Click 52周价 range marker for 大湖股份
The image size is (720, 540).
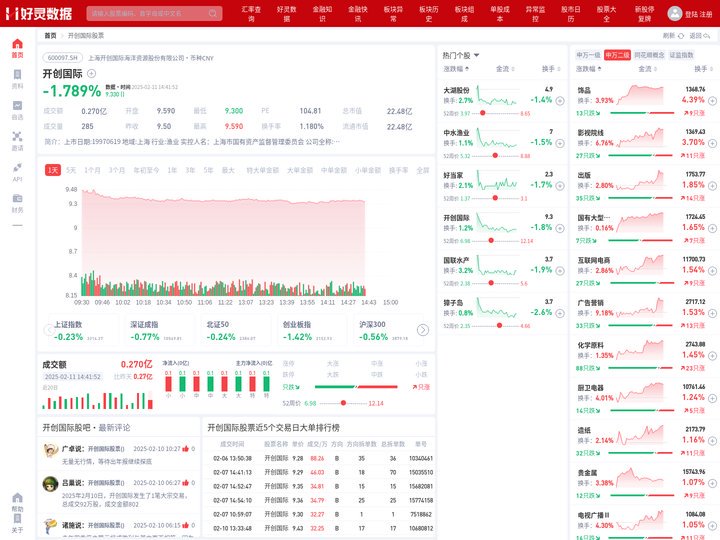(482, 113)
